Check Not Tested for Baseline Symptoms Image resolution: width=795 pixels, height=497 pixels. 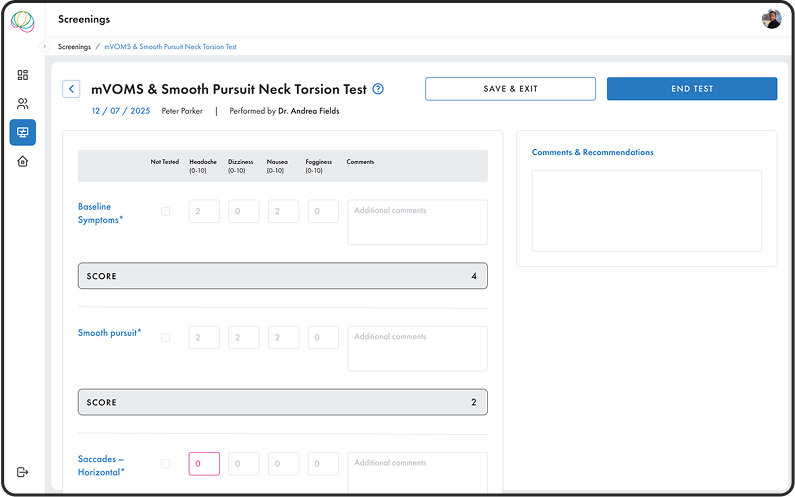[x=165, y=211]
